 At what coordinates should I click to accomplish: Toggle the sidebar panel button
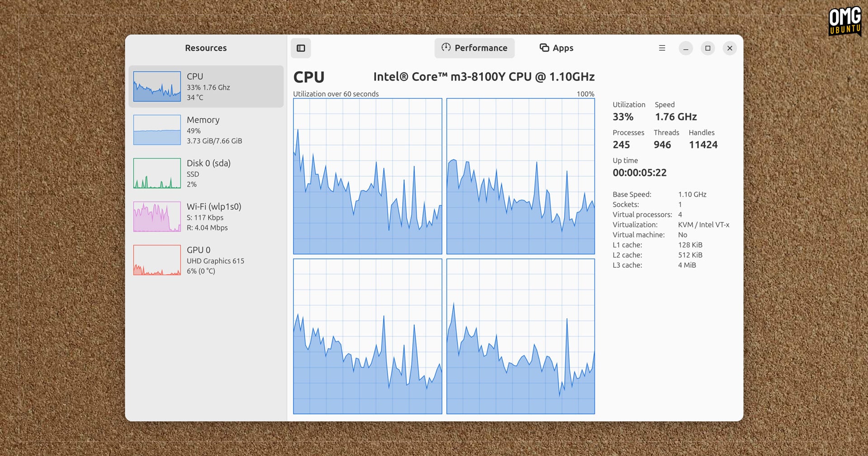(301, 48)
